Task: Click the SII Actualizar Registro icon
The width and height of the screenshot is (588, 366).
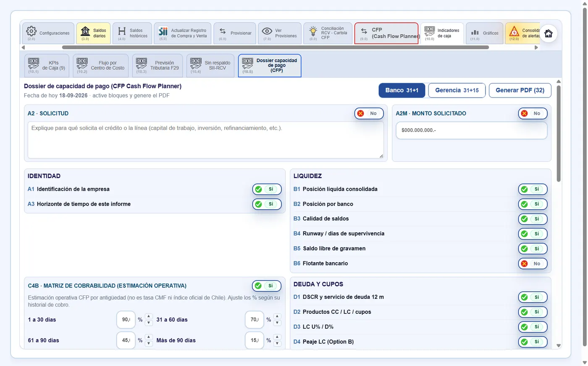Action: [163, 31]
